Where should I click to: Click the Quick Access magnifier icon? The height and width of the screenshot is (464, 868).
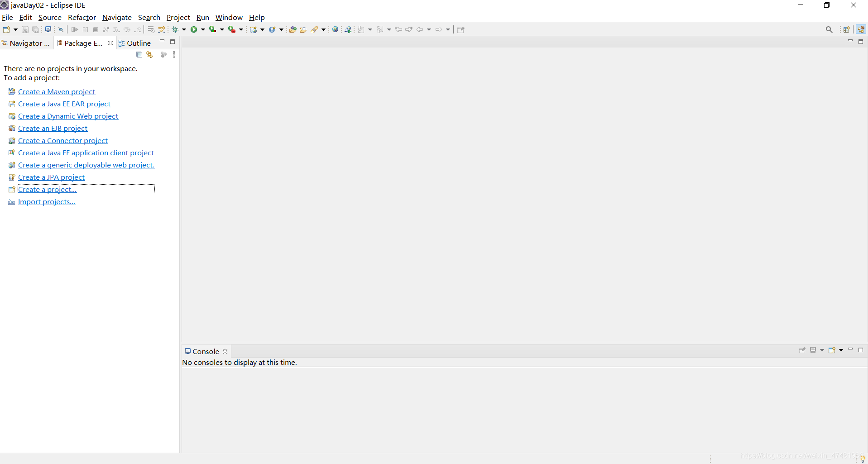(829, 30)
